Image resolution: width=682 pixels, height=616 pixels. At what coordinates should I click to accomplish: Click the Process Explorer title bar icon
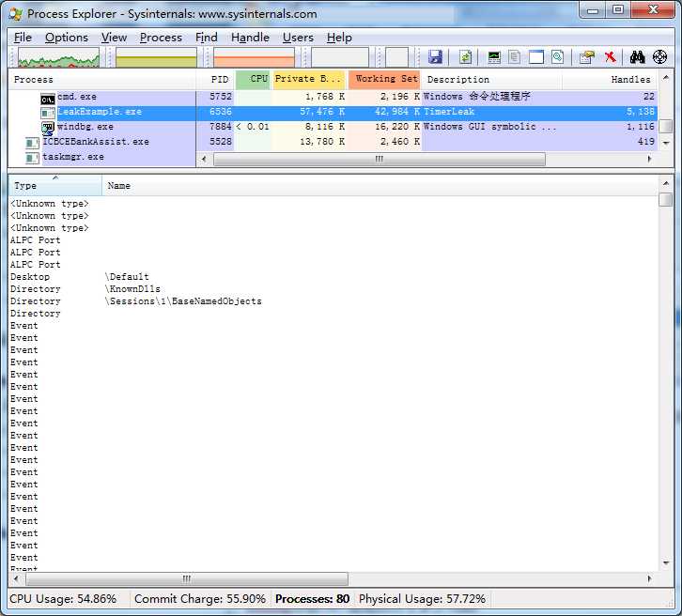tap(16, 14)
